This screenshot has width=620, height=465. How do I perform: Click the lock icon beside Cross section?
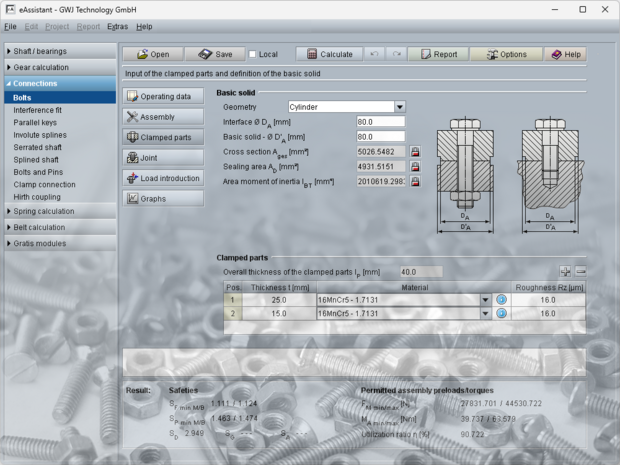(415, 152)
